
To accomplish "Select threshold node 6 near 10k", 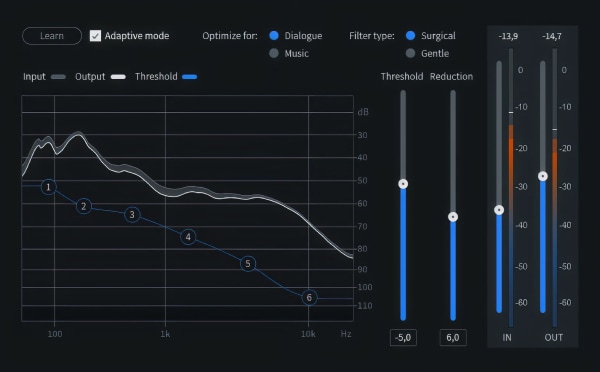I will click(x=309, y=298).
